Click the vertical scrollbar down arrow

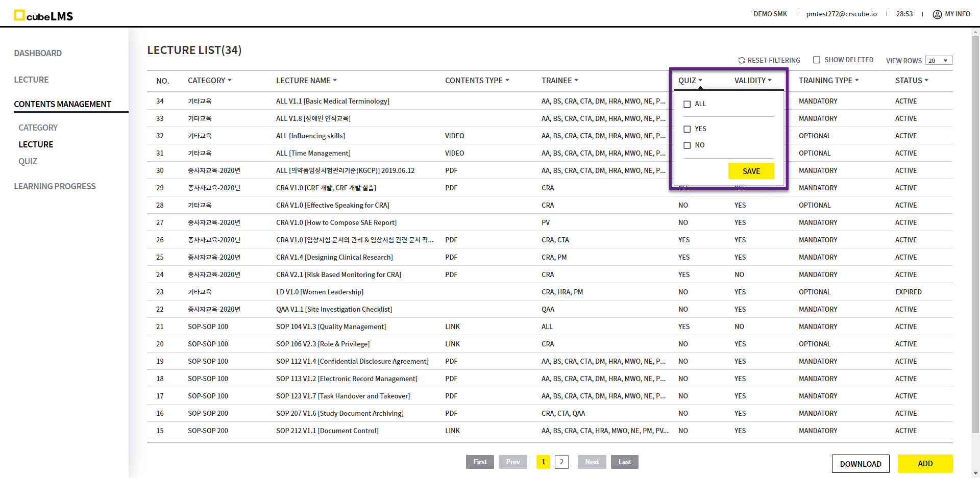[x=975, y=473]
